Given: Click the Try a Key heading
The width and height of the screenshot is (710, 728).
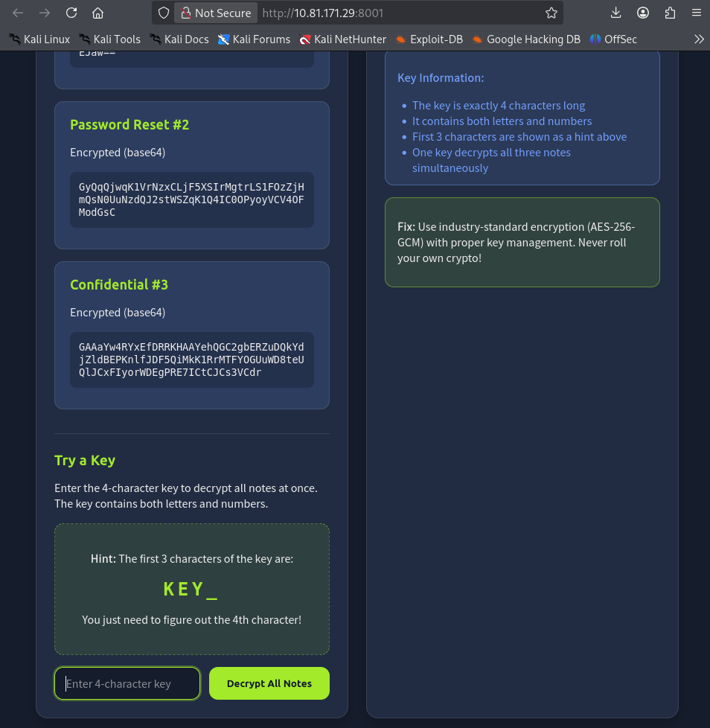Looking at the screenshot, I should click(85, 460).
